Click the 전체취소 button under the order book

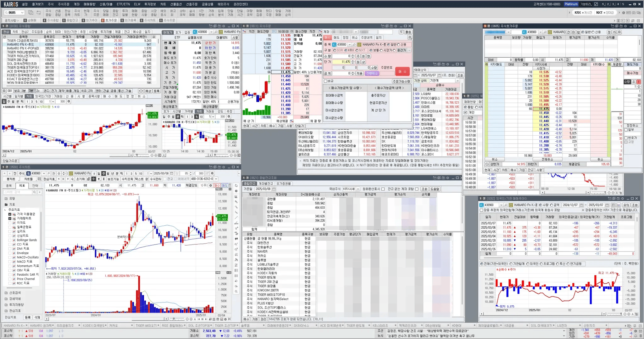(x=547, y=159)
